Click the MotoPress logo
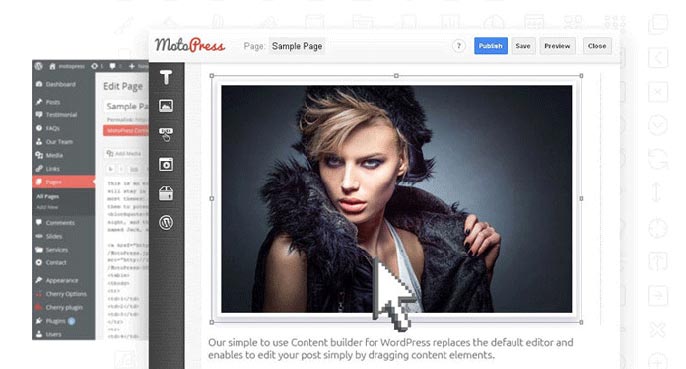The width and height of the screenshot is (686, 369). click(x=190, y=45)
